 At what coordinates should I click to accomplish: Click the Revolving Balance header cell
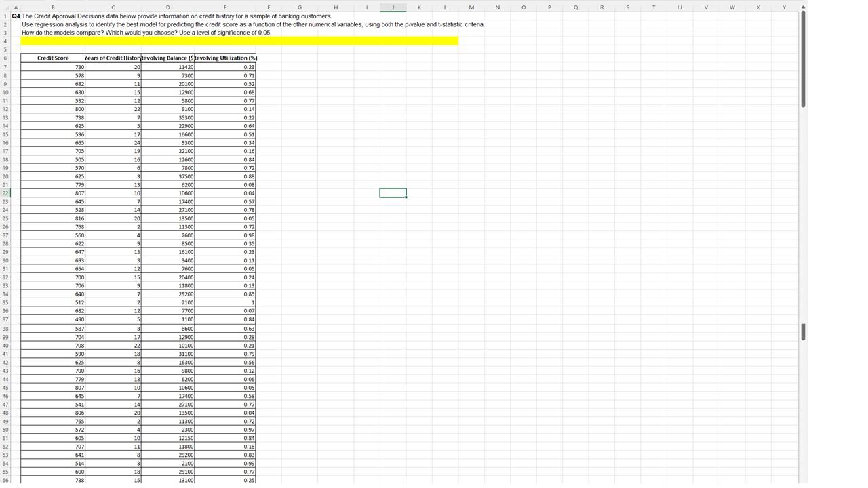point(167,58)
